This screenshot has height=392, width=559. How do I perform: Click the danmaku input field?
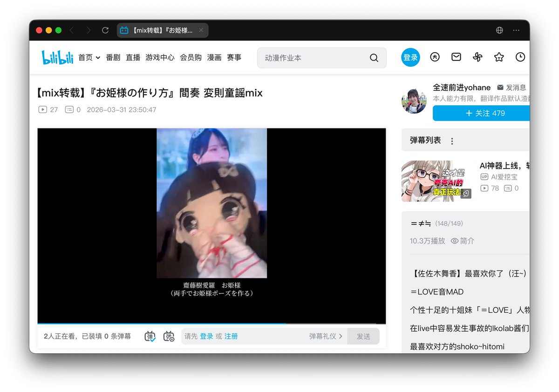tap(256, 336)
